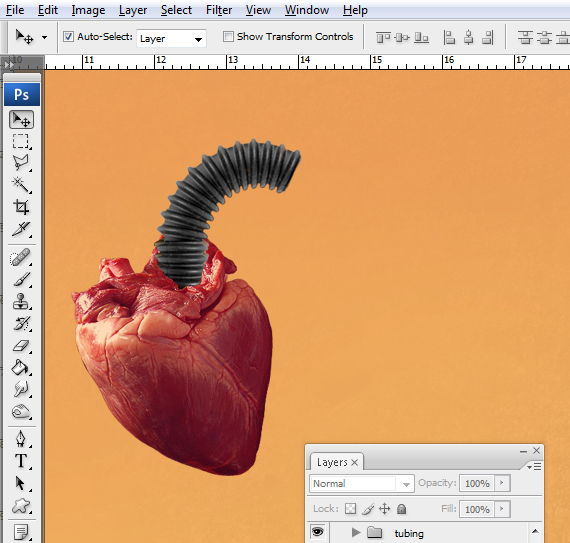This screenshot has height=543, width=570.
Task: Expand the tubing group folder
Action: coord(356,533)
